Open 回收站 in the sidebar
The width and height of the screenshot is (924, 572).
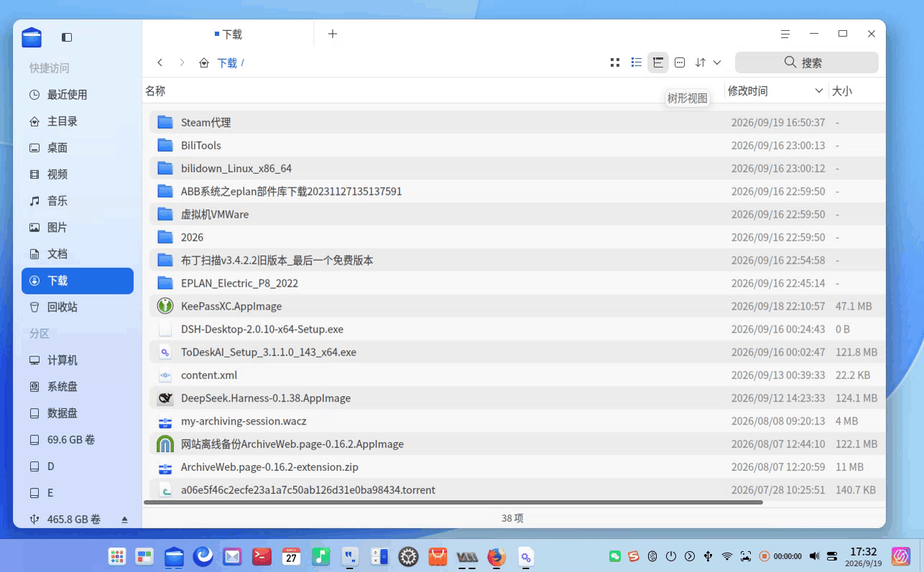click(78, 307)
